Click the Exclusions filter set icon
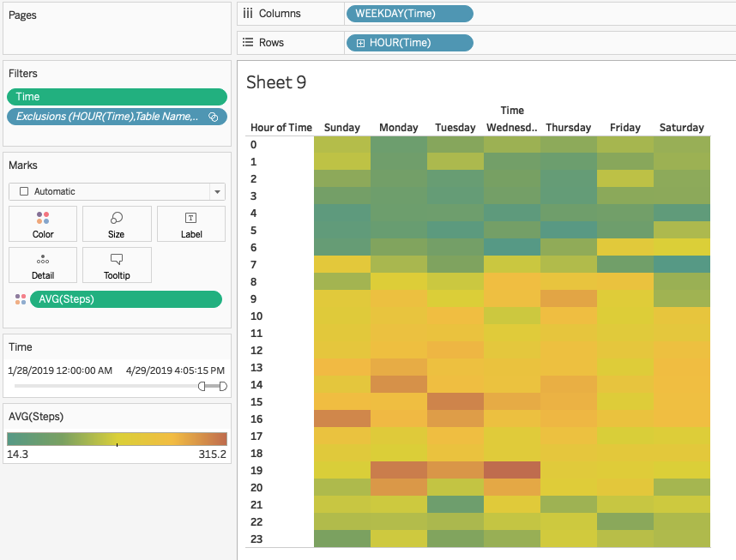The image size is (736, 560). (x=213, y=117)
